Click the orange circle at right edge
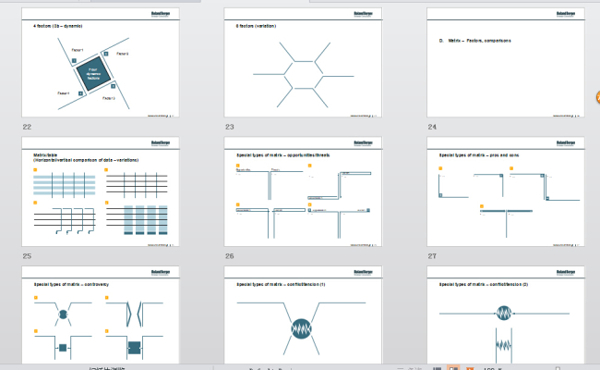The image size is (600, 370). point(598,97)
